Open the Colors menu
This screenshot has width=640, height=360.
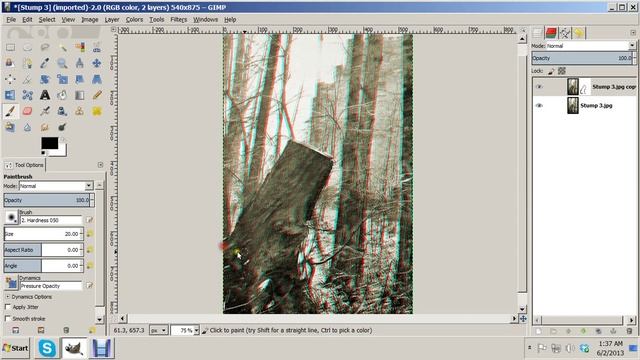tap(134, 20)
